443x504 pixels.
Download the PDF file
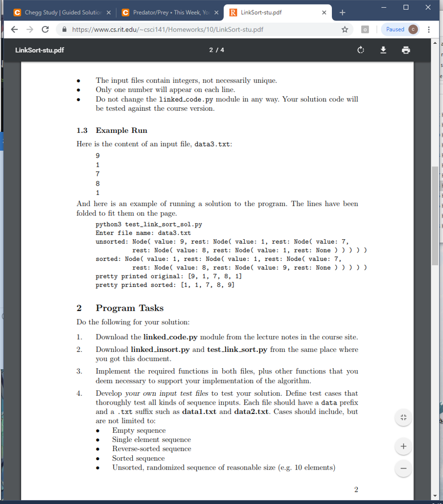tap(384, 50)
